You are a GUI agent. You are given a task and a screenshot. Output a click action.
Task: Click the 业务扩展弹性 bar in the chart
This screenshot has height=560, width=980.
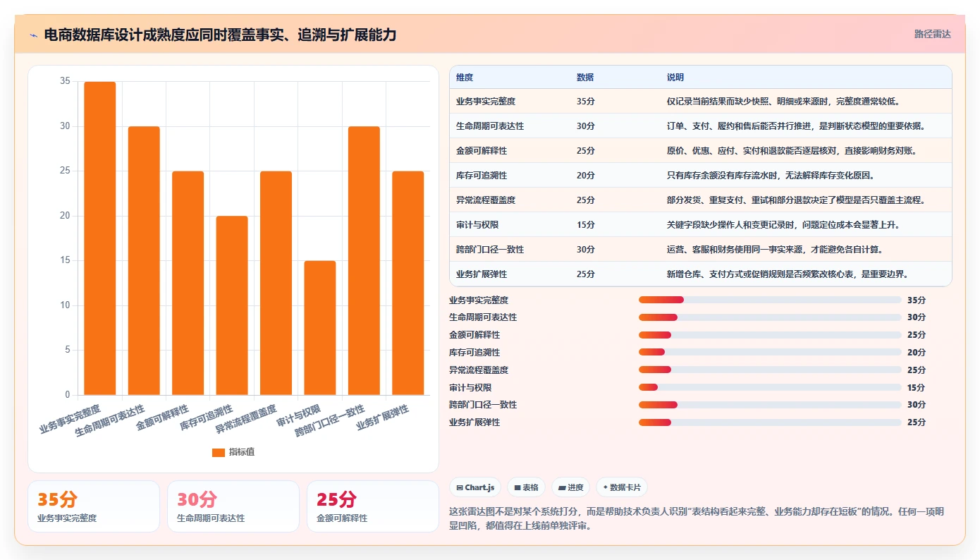408,283
